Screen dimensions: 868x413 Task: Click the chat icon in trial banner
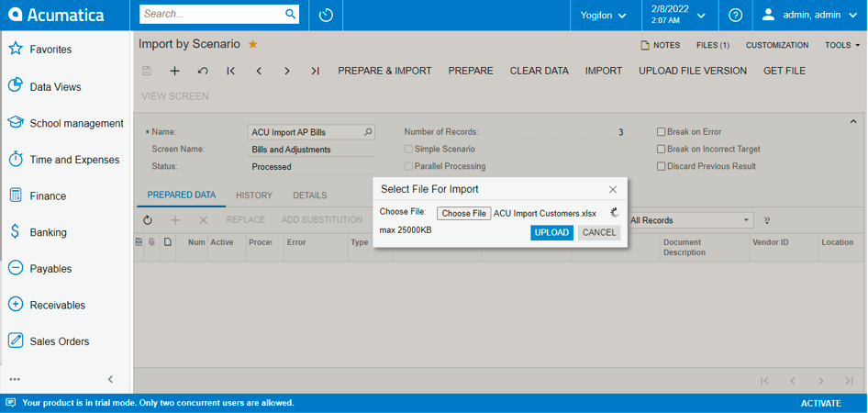(10, 403)
